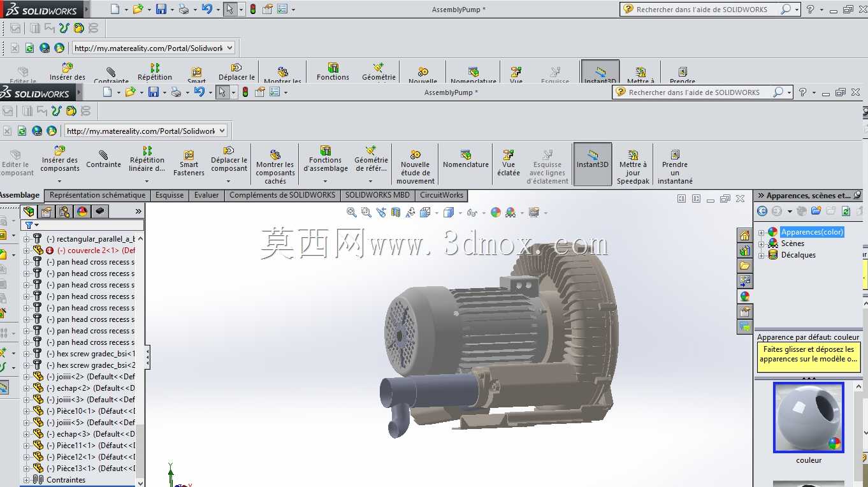Expand FeatureManager tabs with double chevron
This screenshot has height=487, width=868.
click(138, 211)
